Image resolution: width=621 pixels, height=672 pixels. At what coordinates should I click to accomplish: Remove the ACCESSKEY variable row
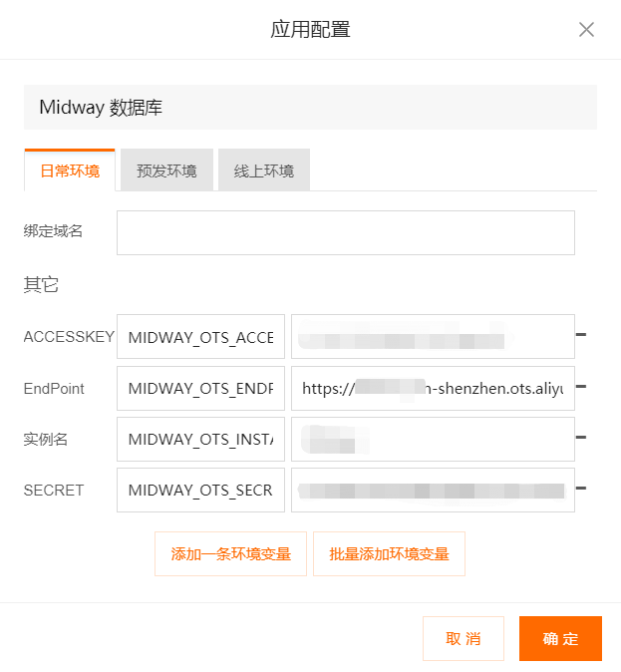click(x=580, y=335)
